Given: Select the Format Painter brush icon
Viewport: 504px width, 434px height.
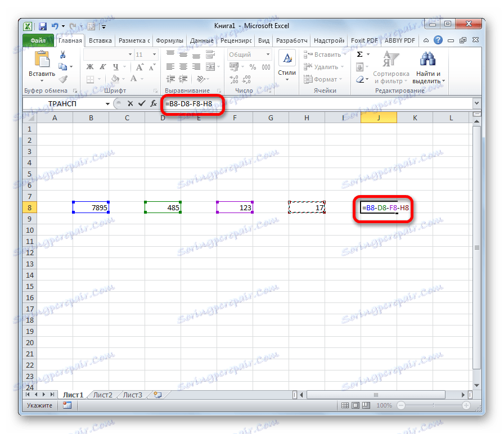Looking at the screenshot, I should pyautogui.click(x=64, y=79).
